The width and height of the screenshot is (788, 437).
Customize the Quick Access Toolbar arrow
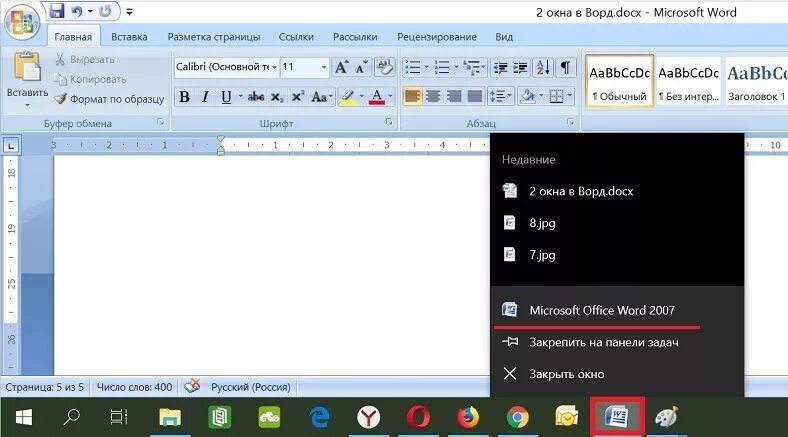point(129,12)
